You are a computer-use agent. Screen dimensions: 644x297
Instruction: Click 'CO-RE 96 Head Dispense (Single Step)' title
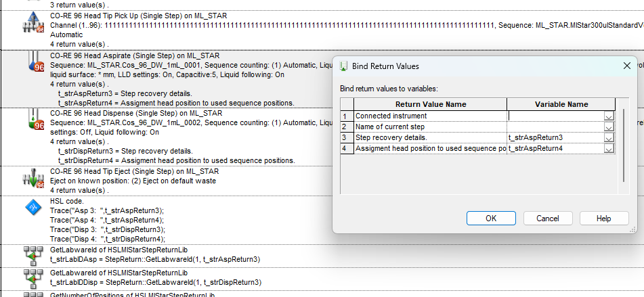(136, 113)
